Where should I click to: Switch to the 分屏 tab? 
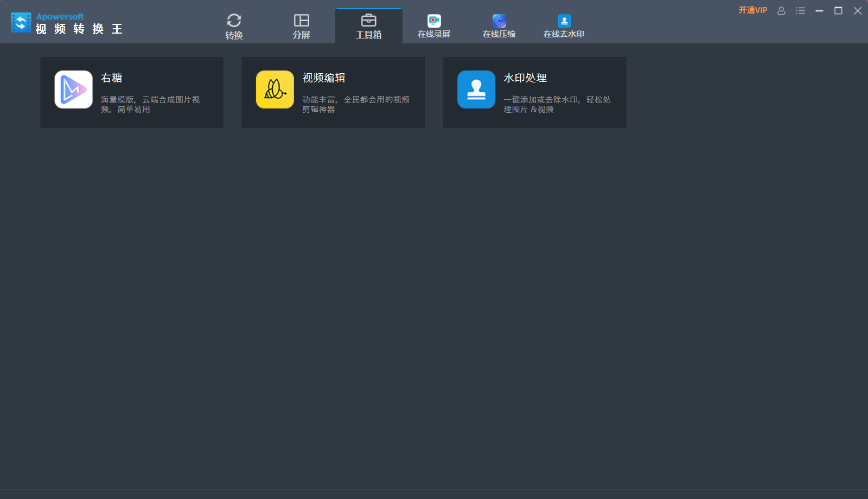click(301, 27)
